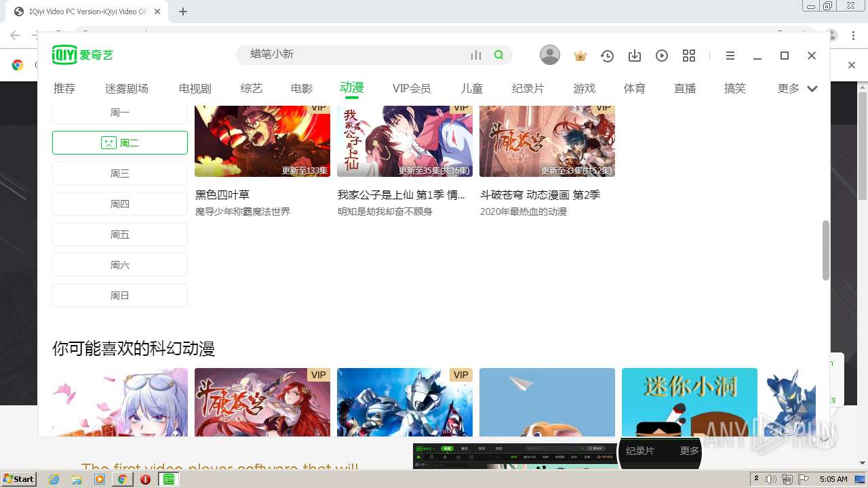Close the iQIYI Video browser tab
868x488 pixels.
coord(157,12)
